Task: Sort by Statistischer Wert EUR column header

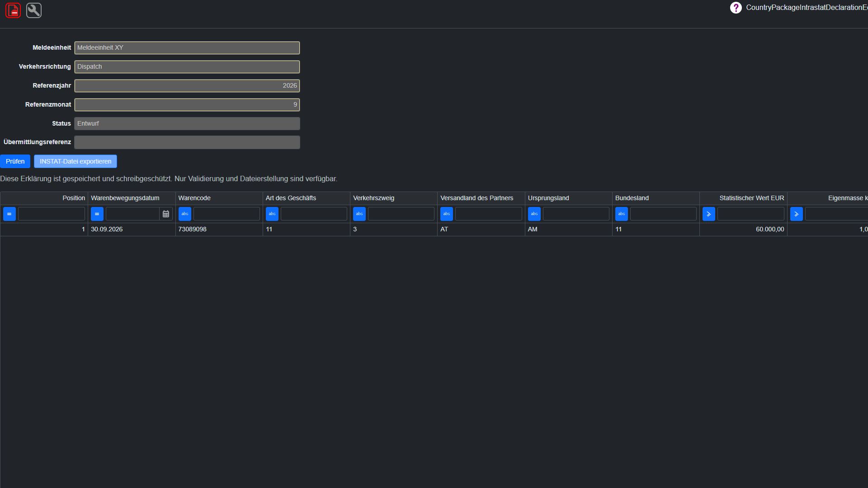Action: point(744,198)
